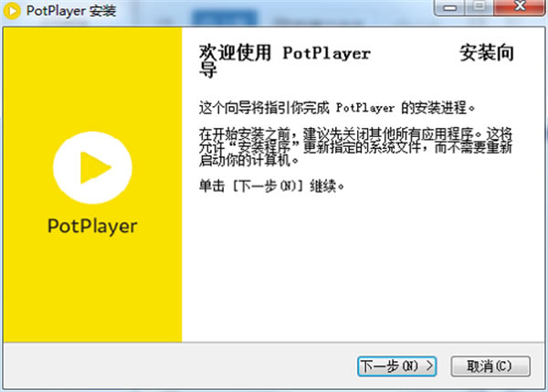Click the heading text 欢迎使用 PotPlayer
This screenshot has height=392, width=548.
pos(285,54)
